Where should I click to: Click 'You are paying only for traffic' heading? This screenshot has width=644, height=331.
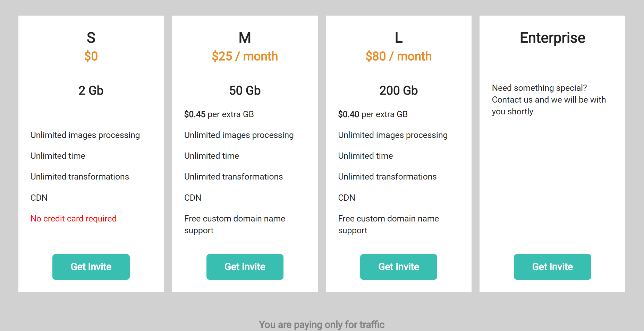(x=322, y=324)
